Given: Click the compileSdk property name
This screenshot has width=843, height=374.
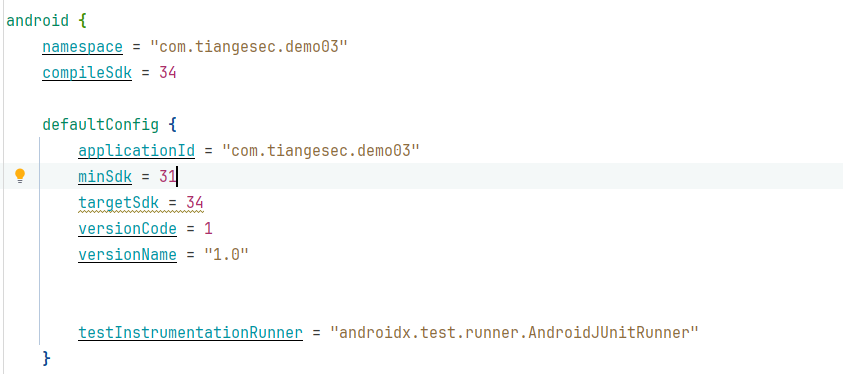Looking at the screenshot, I should [x=87, y=73].
